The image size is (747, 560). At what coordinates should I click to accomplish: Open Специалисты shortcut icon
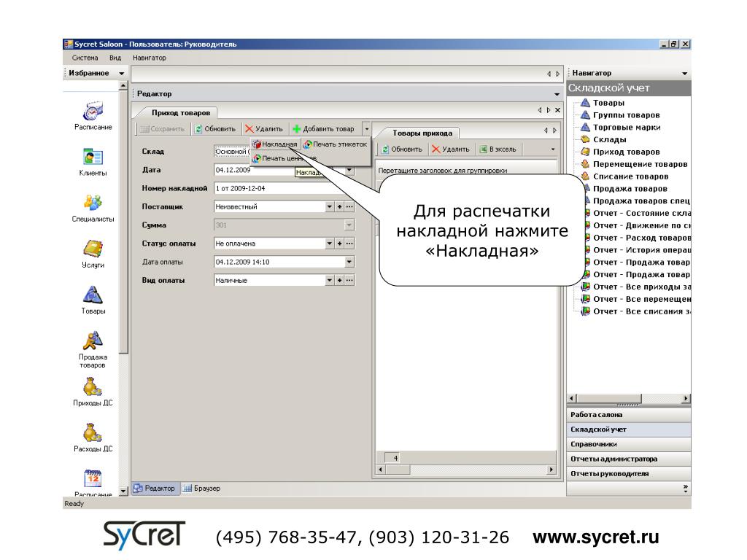click(93, 203)
